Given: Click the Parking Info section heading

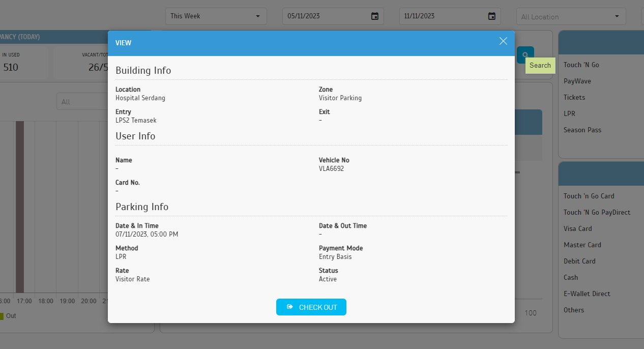Looking at the screenshot, I should 142,207.
